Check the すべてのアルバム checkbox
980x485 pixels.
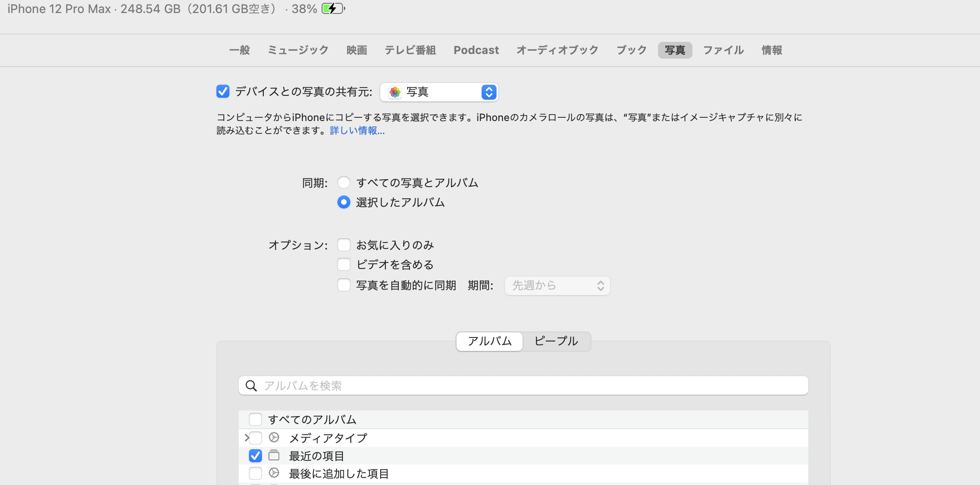(255, 419)
